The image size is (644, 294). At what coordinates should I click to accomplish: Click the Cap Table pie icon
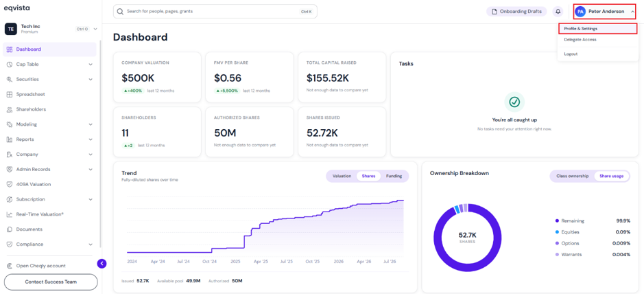10,64
